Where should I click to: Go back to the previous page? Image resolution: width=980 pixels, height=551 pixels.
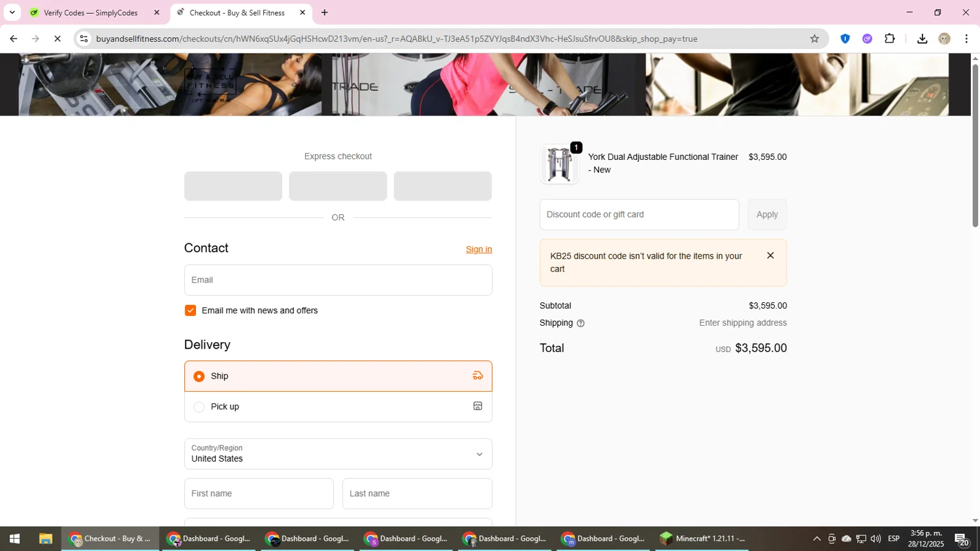pyautogui.click(x=13, y=39)
